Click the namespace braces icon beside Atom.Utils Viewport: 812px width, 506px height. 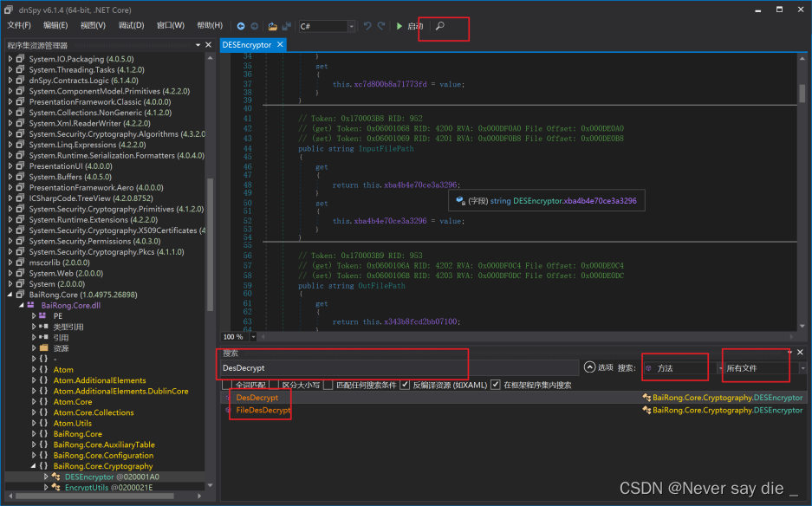(43, 423)
